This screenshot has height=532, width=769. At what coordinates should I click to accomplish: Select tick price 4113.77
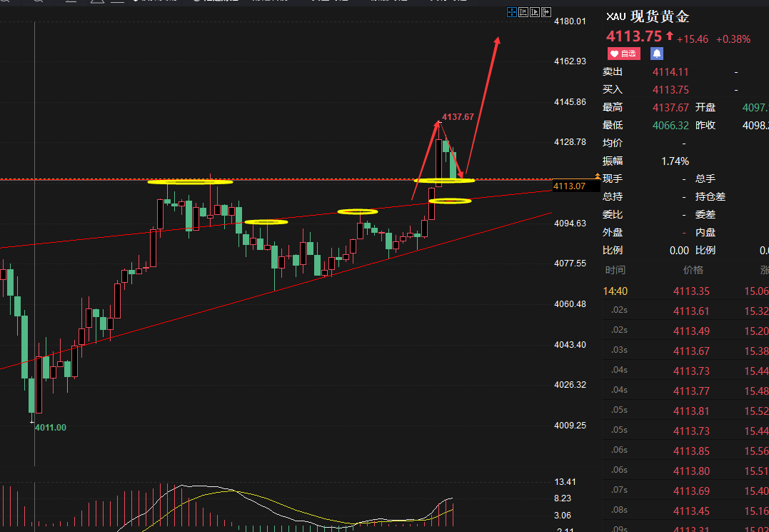[x=691, y=391]
